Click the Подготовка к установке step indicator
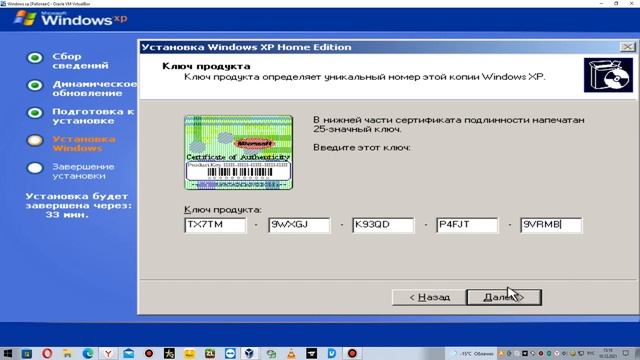640x360 pixels. [35, 113]
